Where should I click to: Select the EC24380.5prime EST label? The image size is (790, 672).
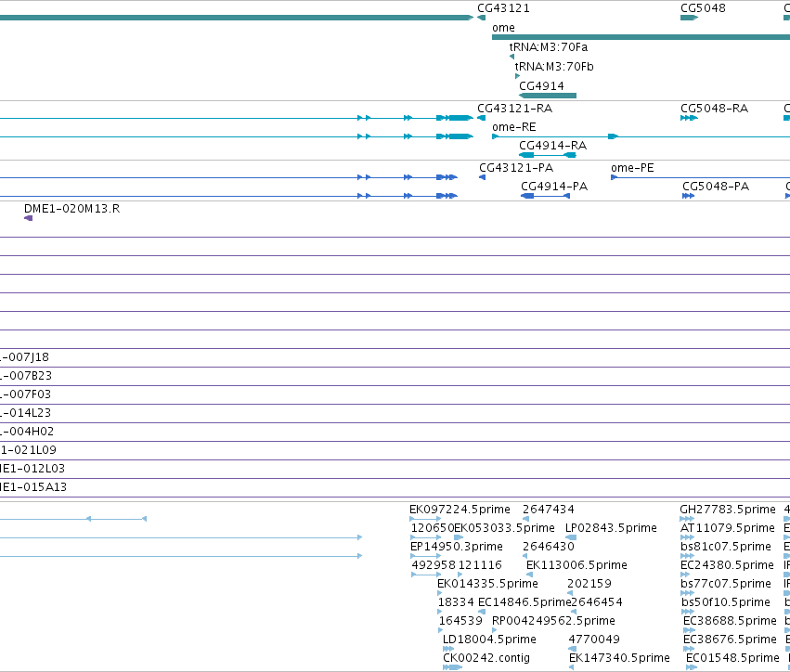(x=727, y=565)
